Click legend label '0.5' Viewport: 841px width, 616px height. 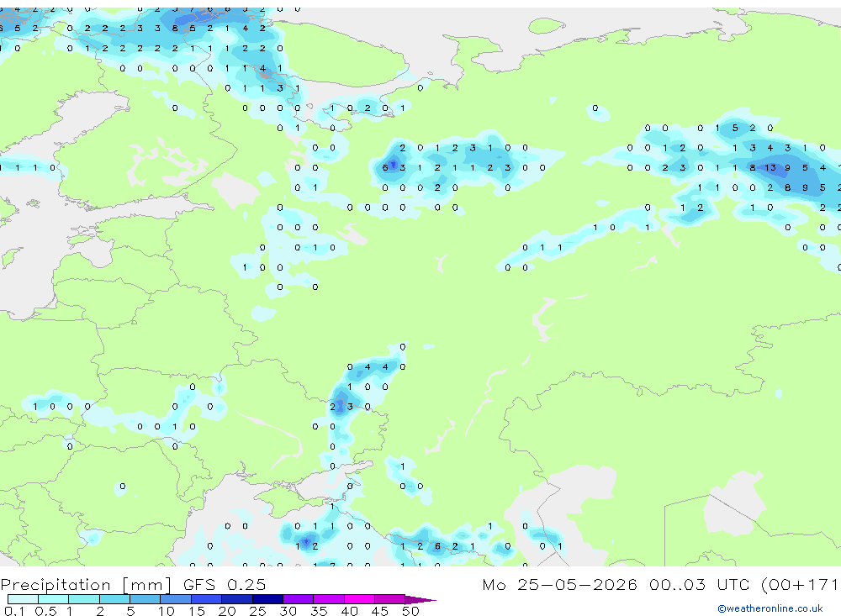pyautogui.click(x=45, y=611)
